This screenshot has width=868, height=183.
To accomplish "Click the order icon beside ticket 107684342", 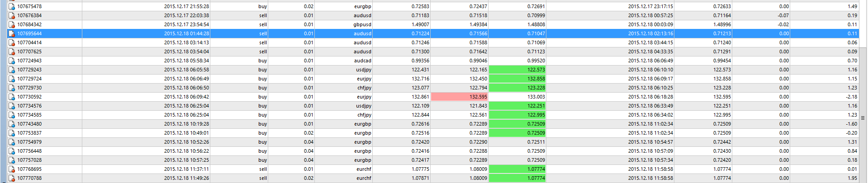I will pos(12,24).
